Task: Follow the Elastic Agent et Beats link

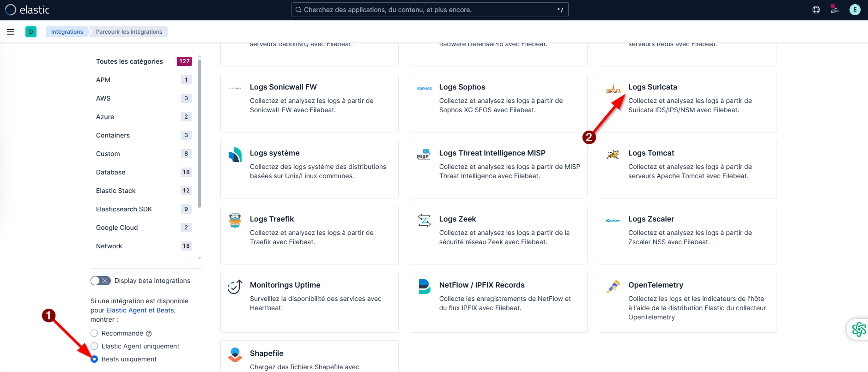Action: pyautogui.click(x=140, y=310)
